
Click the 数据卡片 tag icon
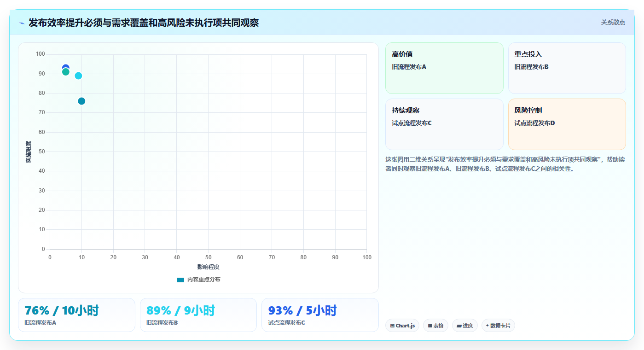pyautogui.click(x=487, y=325)
